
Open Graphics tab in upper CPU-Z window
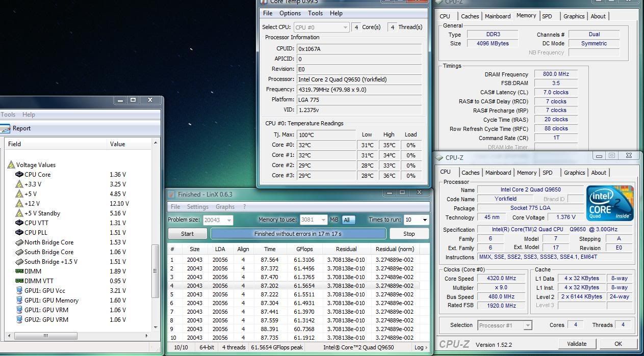(x=574, y=16)
